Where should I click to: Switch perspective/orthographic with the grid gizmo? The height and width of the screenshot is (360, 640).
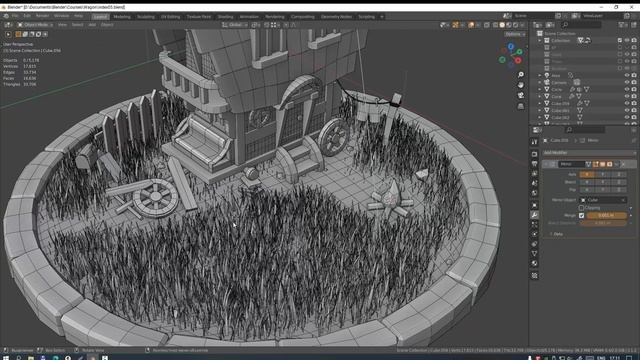click(521, 106)
